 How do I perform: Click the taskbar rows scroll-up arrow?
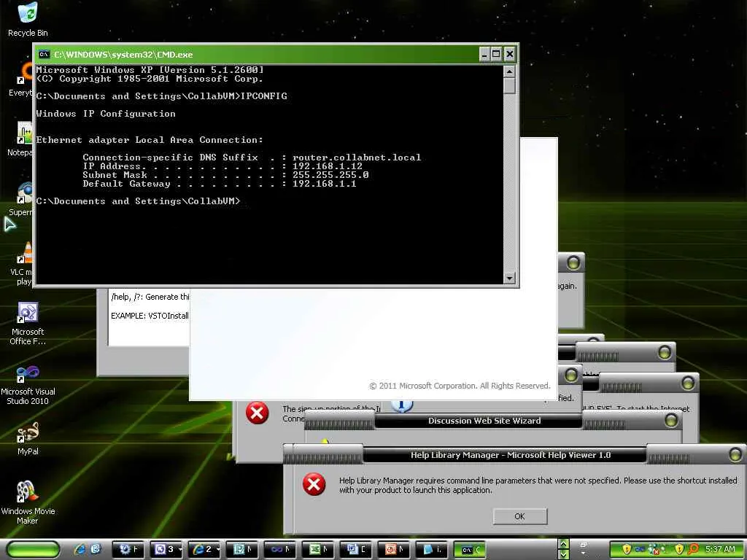click(x=564, y=544)
